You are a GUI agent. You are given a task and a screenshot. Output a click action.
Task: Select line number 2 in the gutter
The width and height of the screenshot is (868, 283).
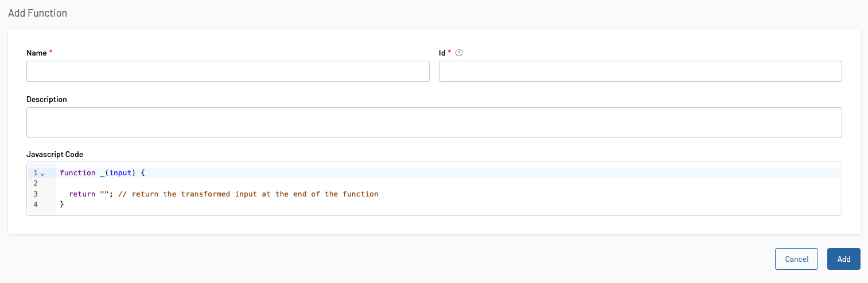pyautogui.click(x=36, y=183)
